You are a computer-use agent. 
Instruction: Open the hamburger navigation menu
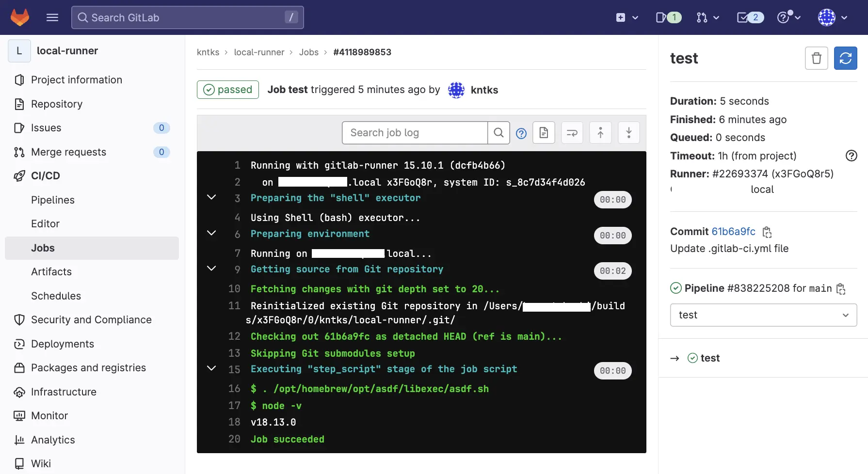(52, 17)
